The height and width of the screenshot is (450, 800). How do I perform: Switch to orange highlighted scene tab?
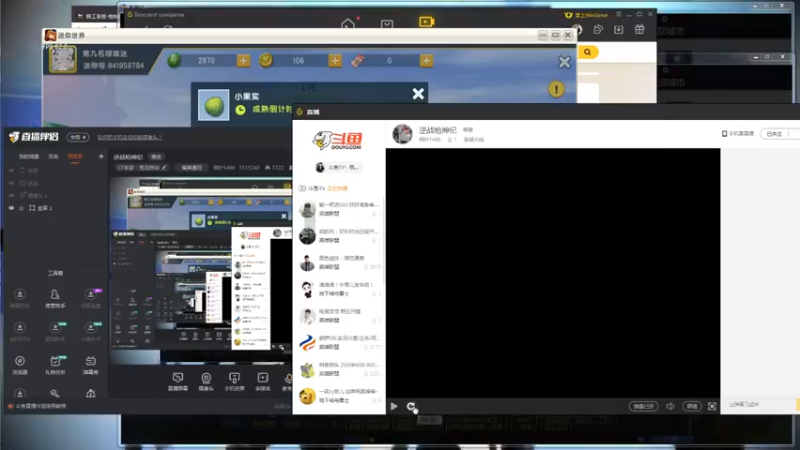pyautogui.click(x=75, y=157)
